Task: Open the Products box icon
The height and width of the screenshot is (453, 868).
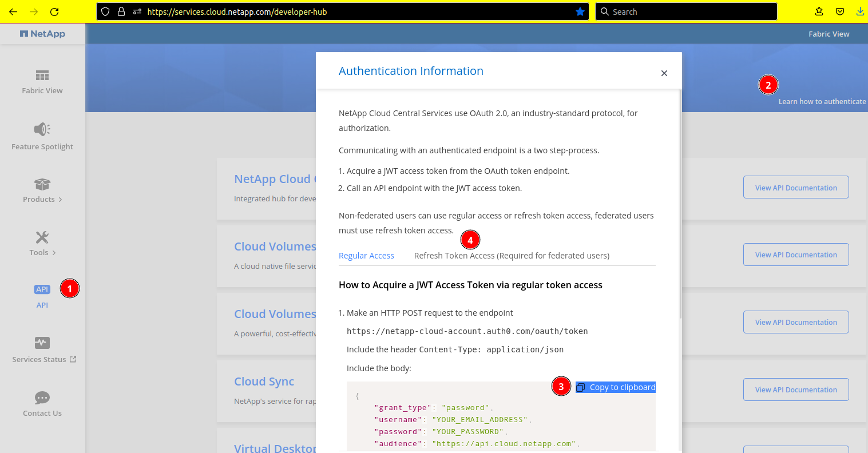Action: (x=42, y=184)
